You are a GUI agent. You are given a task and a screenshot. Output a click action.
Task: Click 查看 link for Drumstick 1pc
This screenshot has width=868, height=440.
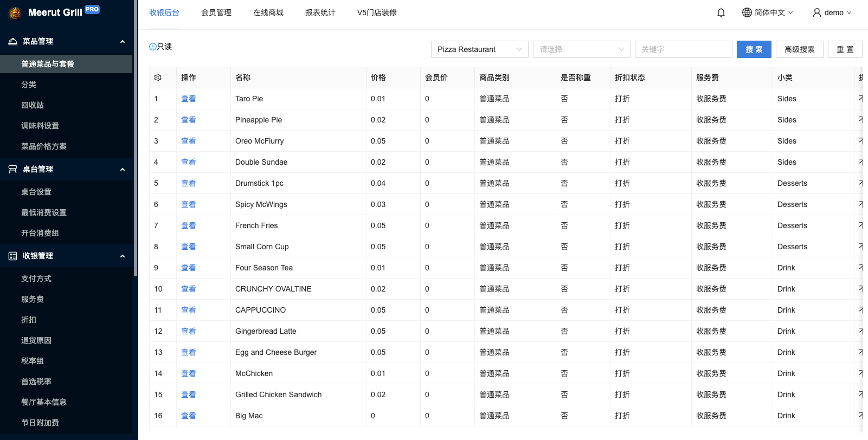tap(189, 183)
